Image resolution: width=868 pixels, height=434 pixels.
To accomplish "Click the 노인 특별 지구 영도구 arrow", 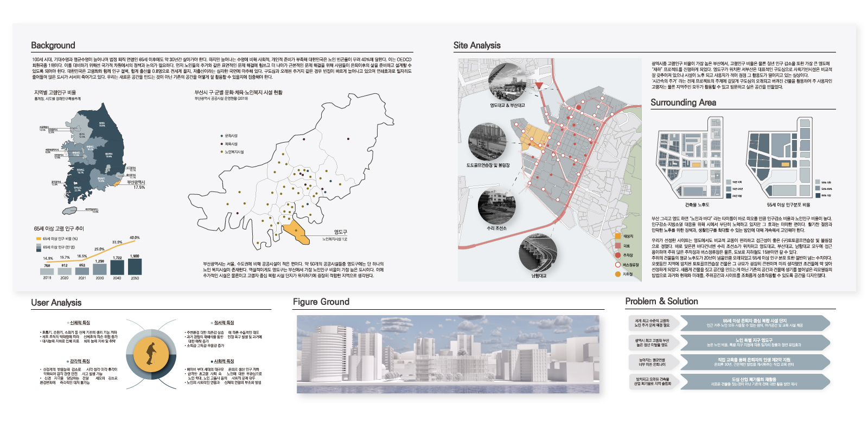I will [755, 342].
